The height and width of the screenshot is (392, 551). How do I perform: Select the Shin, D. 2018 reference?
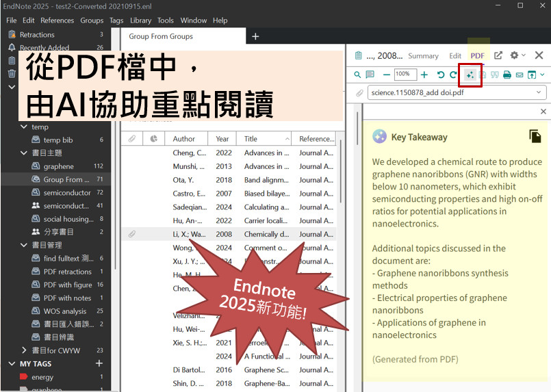[x=229, y=384]
